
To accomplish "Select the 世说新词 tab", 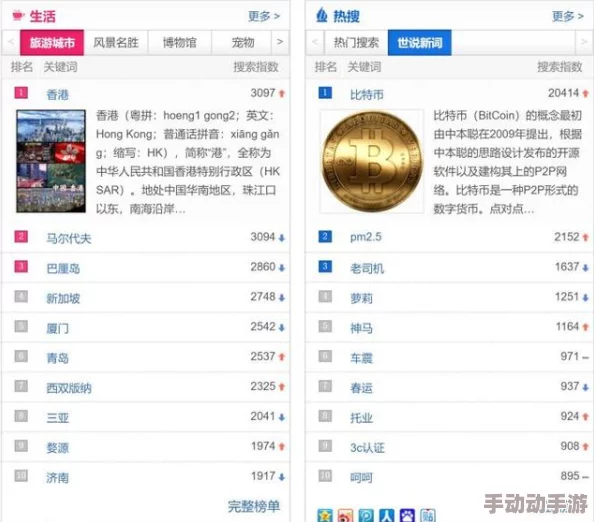I will (x=420, y=42).
